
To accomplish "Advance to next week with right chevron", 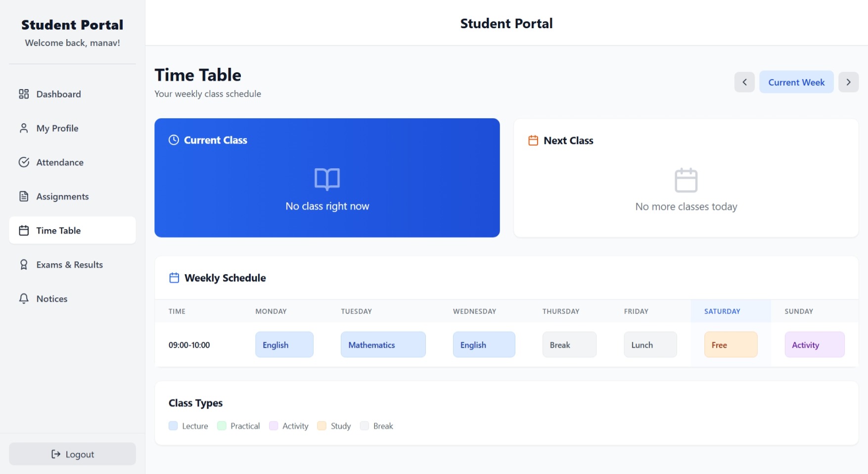I will coord(849,82).
